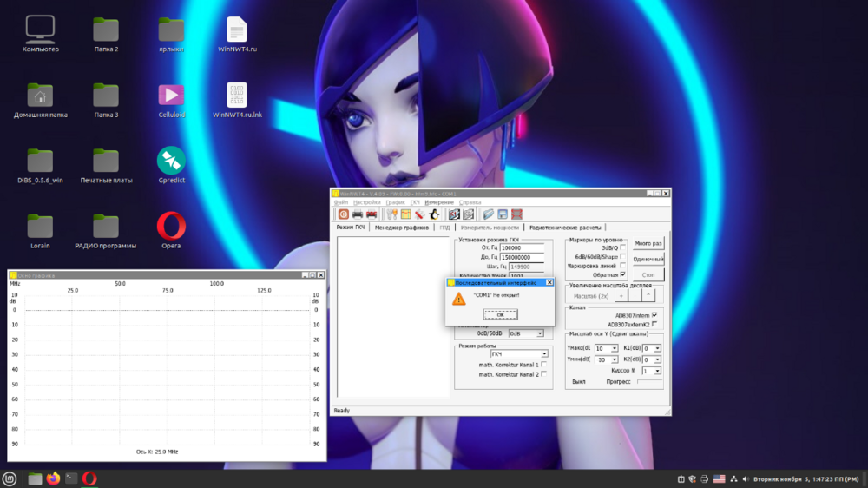Screen dimensions: 868x488
Task: Toggle the Маркировка линий checkbox
Action: [x=622, y=266]
